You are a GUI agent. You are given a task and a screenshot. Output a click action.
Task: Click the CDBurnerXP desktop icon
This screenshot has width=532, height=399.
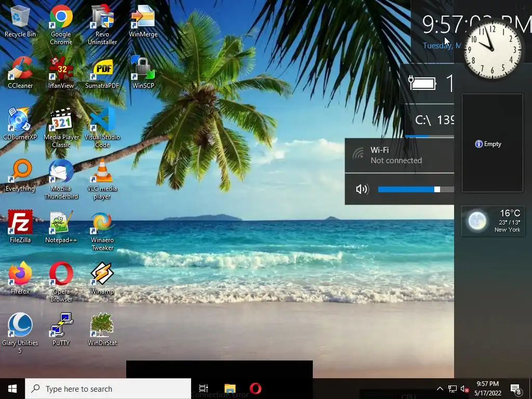click(x=20, y=124)
